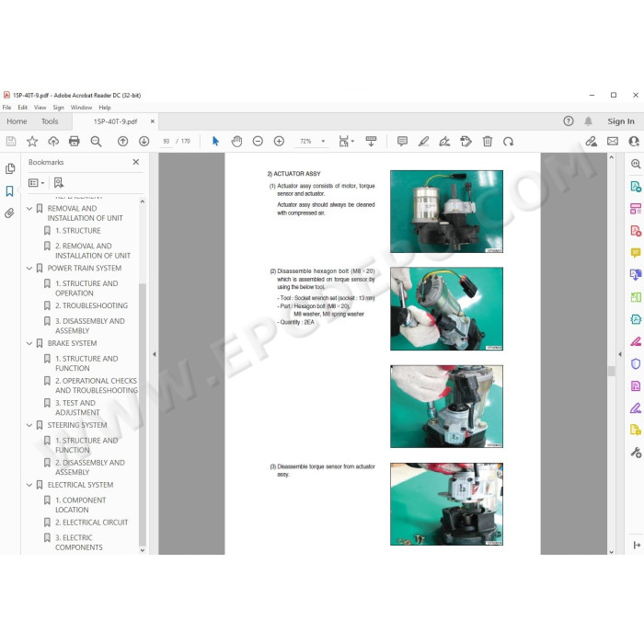Viewport: 644px width, 644px height.
Task: Open the File menu
Action: (7, 108)
